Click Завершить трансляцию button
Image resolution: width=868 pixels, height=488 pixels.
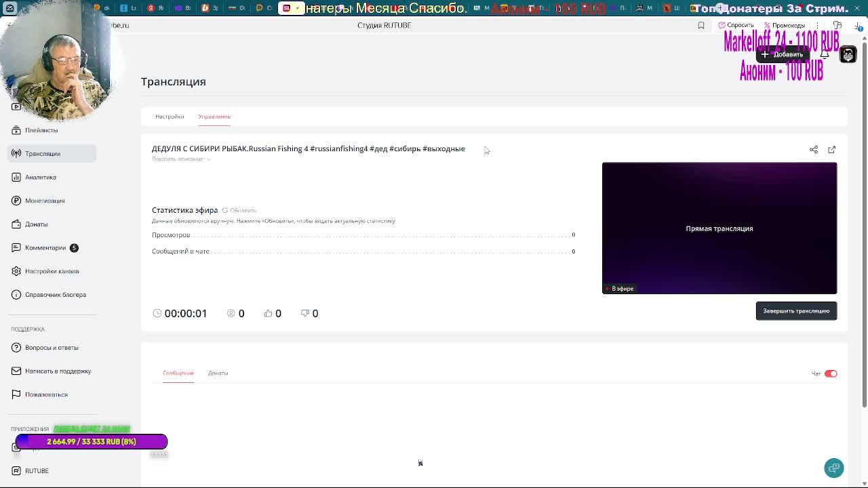[x=796, y=311]
